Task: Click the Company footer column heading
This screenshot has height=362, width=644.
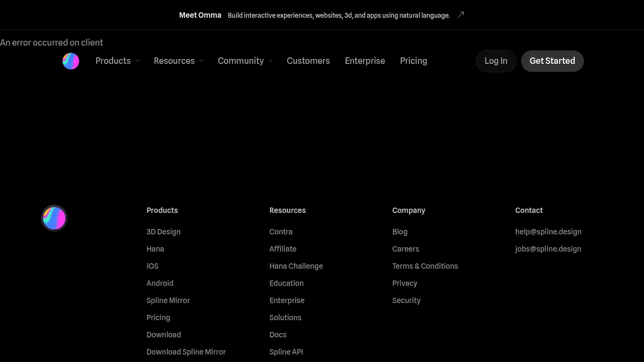Action: click(409, 210)
